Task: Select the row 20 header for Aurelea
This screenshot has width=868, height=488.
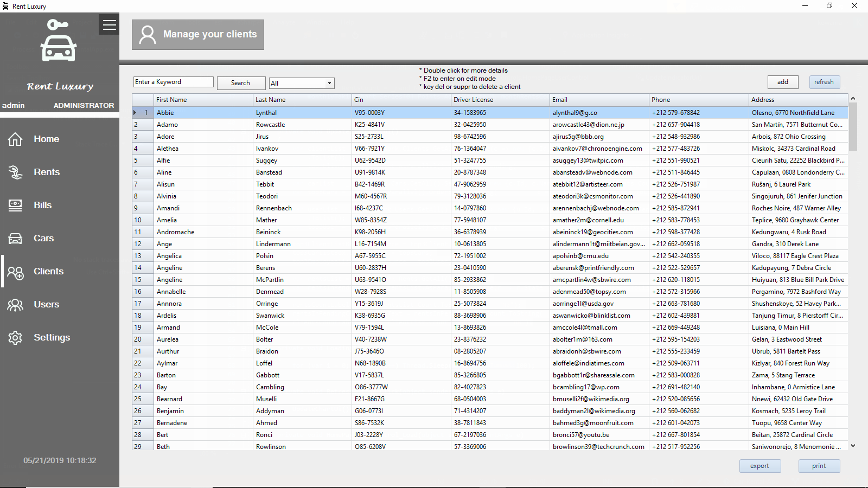Action: coord(143,339)
